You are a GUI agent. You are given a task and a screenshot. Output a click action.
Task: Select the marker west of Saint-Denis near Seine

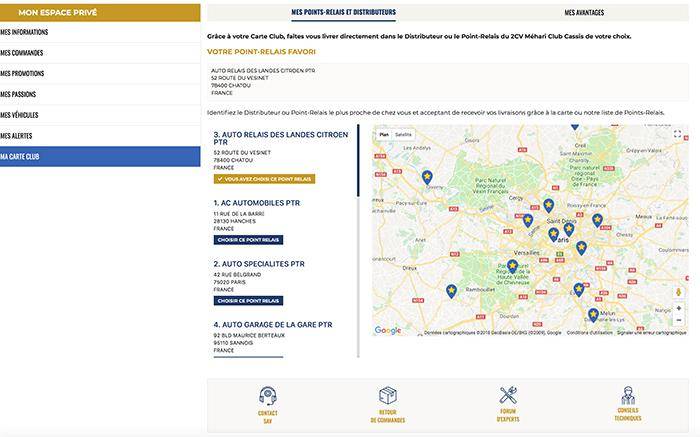[x=528, y=221]
